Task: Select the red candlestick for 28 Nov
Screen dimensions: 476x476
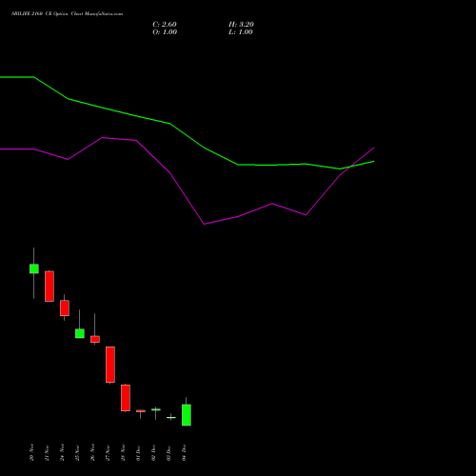Action: click(126, 398)
